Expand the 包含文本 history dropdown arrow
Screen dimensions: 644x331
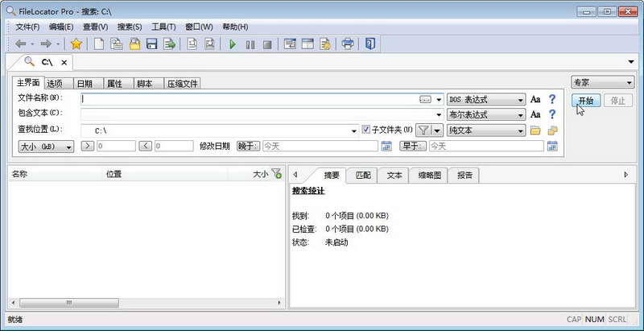click(439, 114)
